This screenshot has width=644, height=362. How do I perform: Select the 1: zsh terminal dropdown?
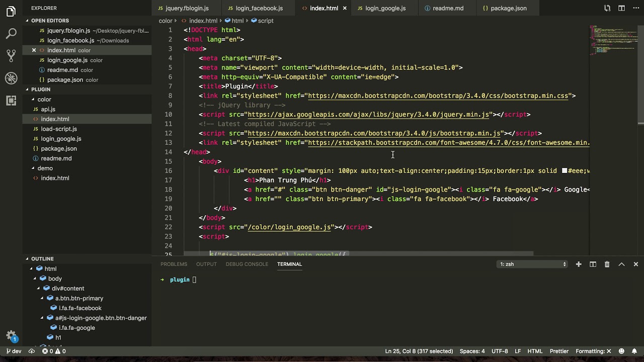tap(533, 264)
